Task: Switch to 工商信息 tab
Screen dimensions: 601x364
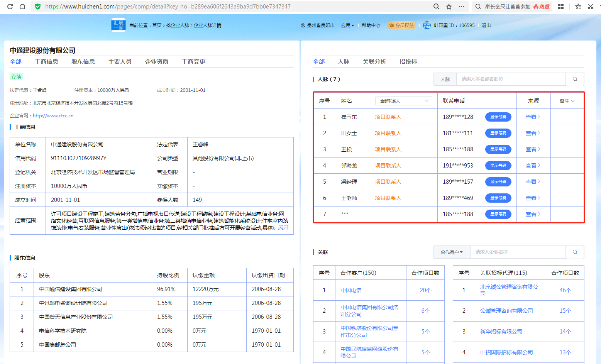Action: point(46,62)
